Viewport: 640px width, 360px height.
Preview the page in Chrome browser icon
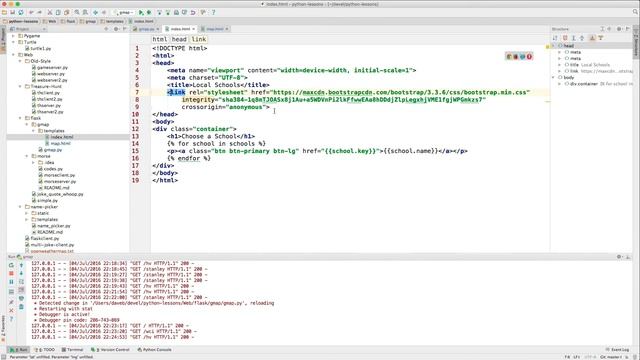(x=509, y=56)
